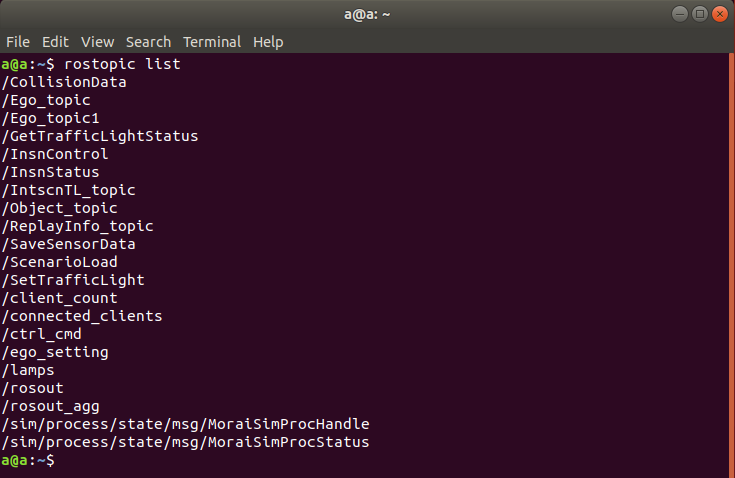This screenshot has height=478, width=735.
Task: Click the /ReplayInfo_topic output line
Action: (x=77, y=226)
